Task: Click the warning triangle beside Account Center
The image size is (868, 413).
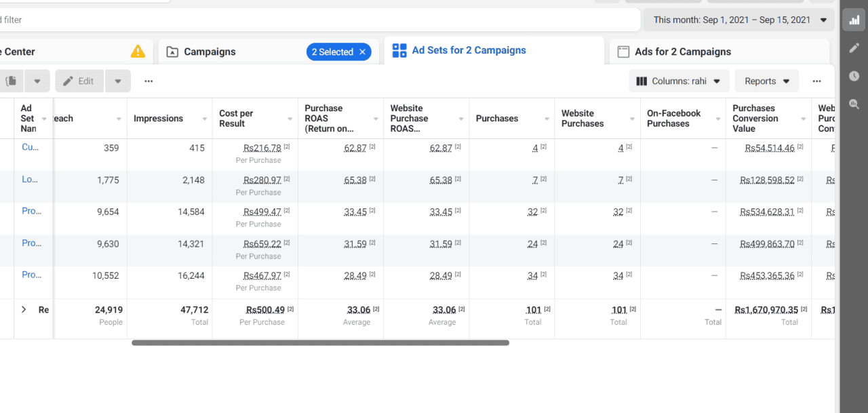Action: click(x=138, y=50)
